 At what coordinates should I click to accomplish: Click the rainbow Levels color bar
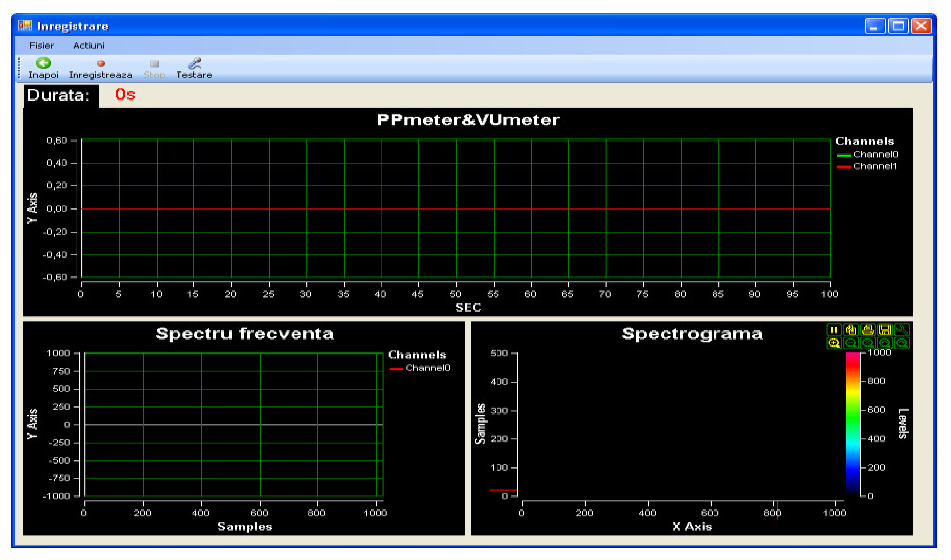coord(853,424)
